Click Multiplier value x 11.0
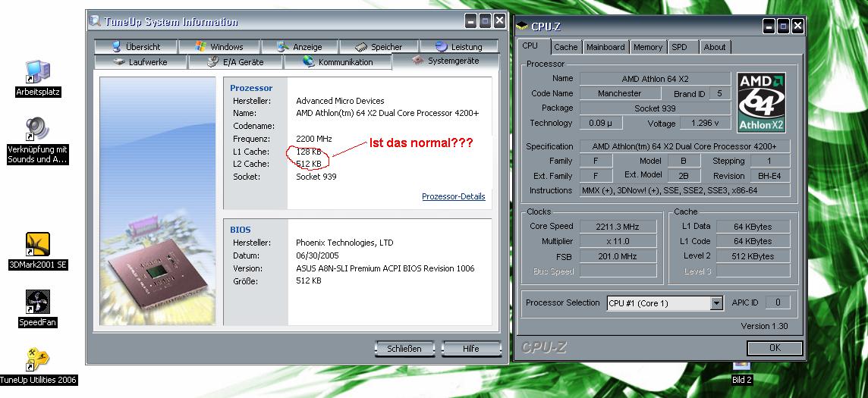Screen dimensions: 868x398 [x=618, y=242]
